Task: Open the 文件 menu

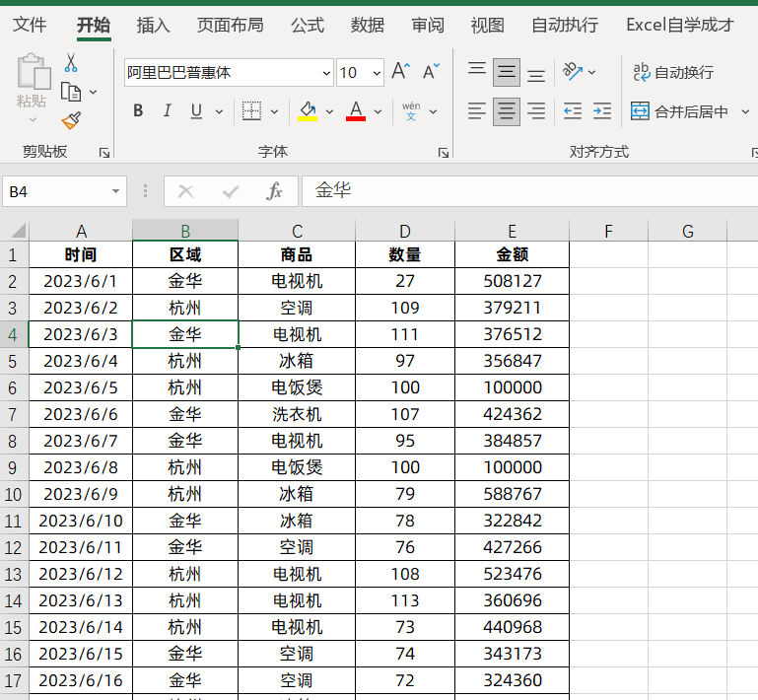Action: [x=30, y=25]
